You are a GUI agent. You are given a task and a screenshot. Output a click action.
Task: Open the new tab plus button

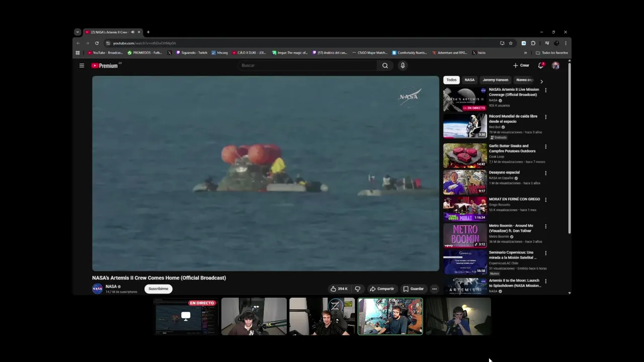(x=148, y=32)
